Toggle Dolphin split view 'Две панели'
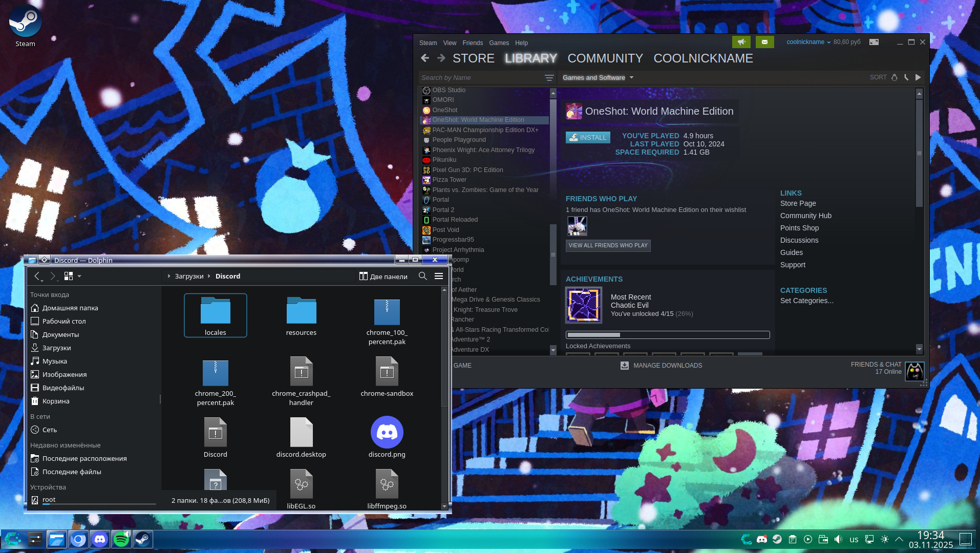This screenshot has width=980, height=553. click(x=384, y=276)
